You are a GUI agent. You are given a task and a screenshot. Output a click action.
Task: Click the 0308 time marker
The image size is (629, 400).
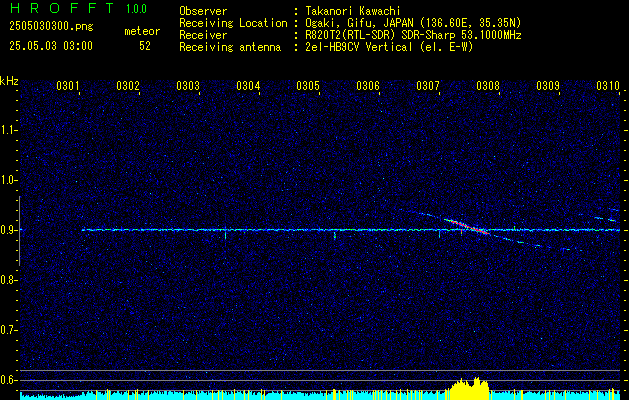[488, 86]
